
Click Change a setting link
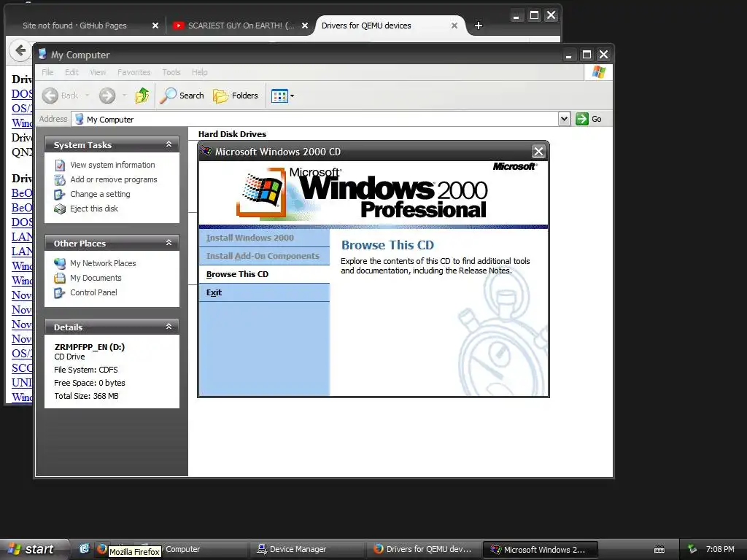click(x=100, y=194)
